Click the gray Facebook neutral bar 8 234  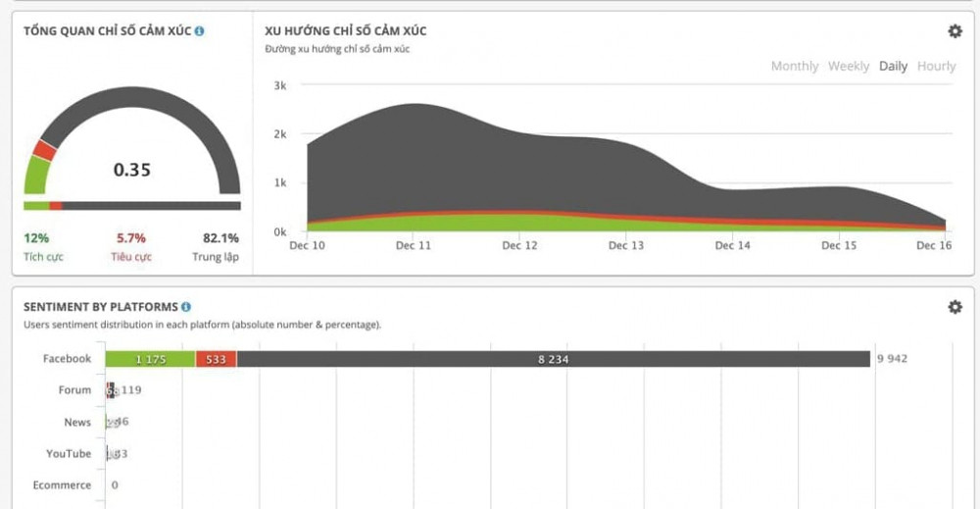pos(553,359)
